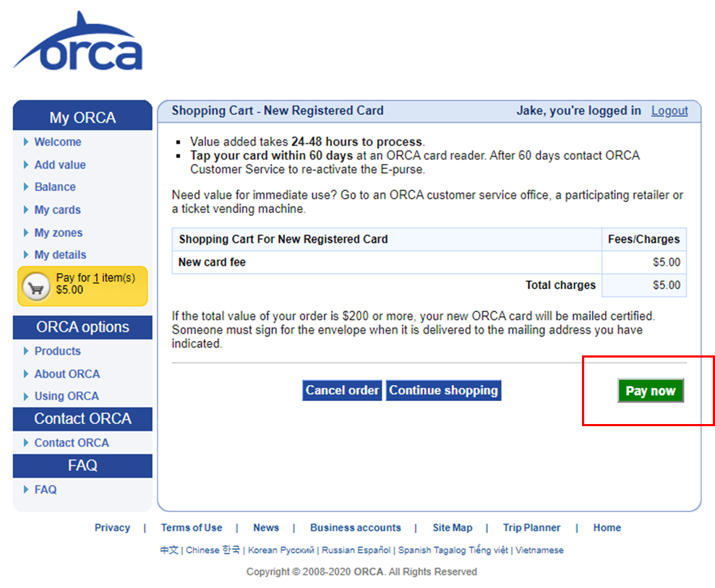The width and height of the screenshot is (715, 588).
Task: Open My details page
Action: tap(60, 254)
